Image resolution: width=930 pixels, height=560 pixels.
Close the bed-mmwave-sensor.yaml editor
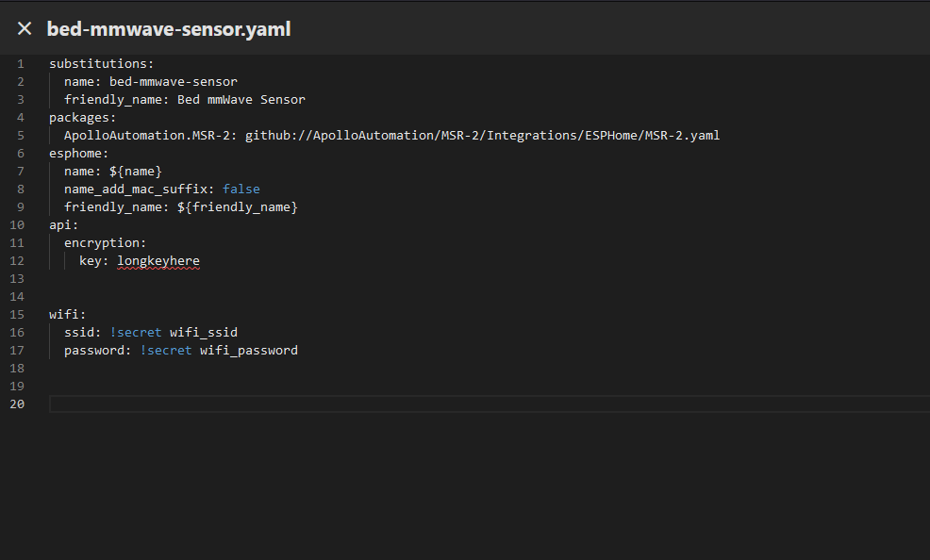tap(25, 28)
